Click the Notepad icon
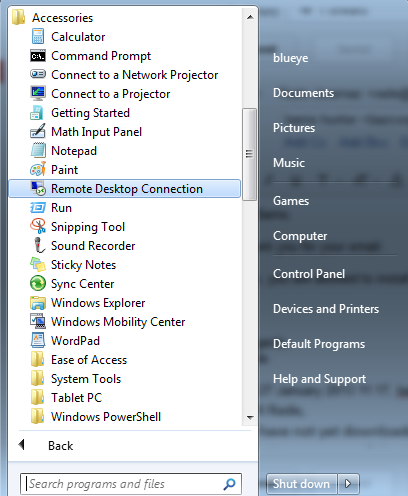This screenshot has height=496, width=408. [38, 150]
